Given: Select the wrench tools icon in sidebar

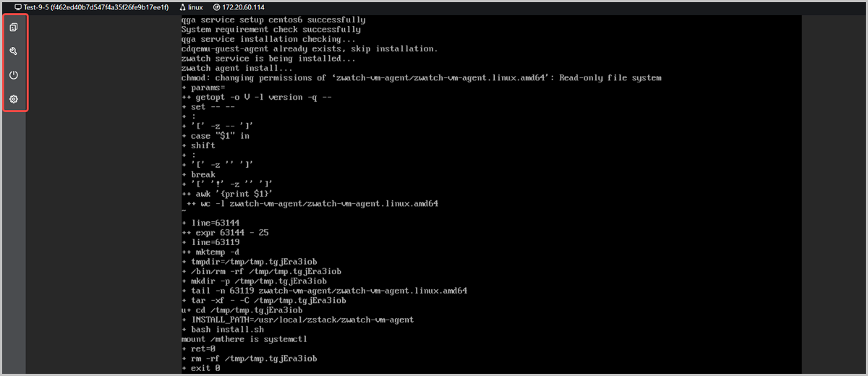Looking at the screenshot, I should click(x=14, y=51).
